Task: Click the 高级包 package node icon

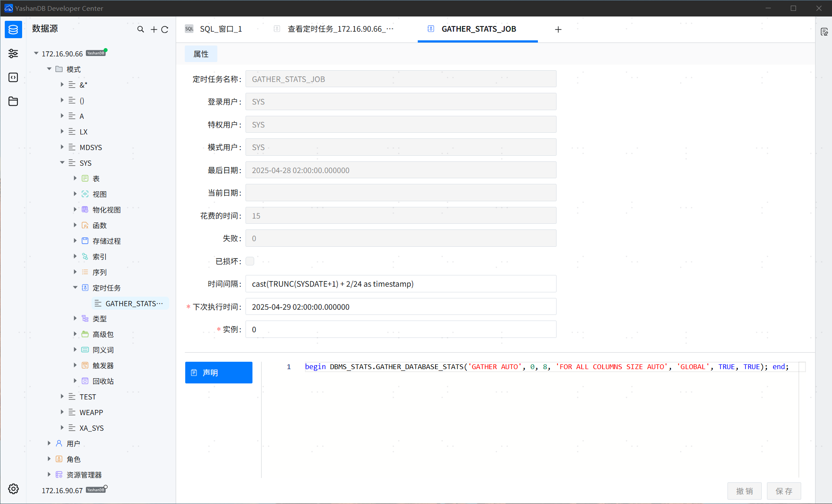Action: pos(85,334)
